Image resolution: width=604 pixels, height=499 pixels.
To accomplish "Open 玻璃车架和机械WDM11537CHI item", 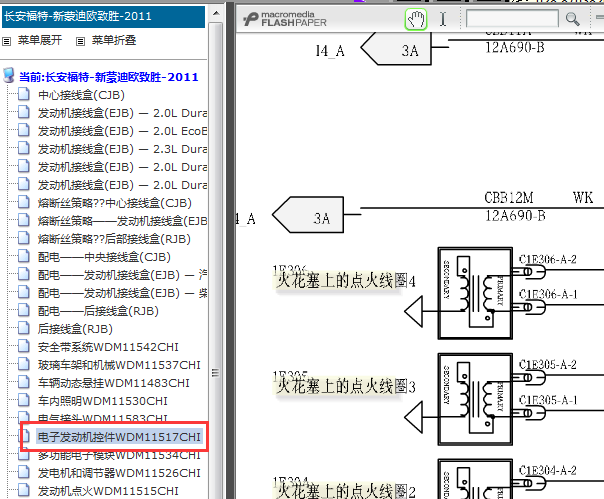I will pos(119,365).
